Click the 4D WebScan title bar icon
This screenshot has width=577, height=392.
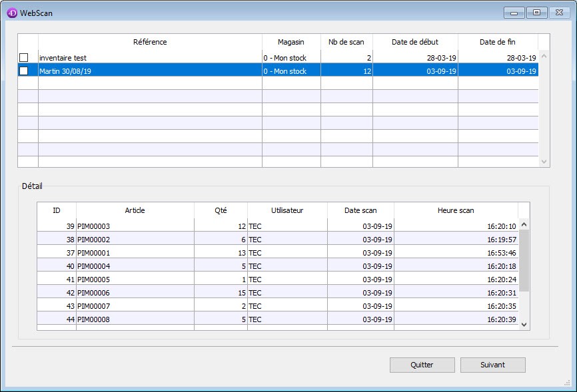[11, 12]
